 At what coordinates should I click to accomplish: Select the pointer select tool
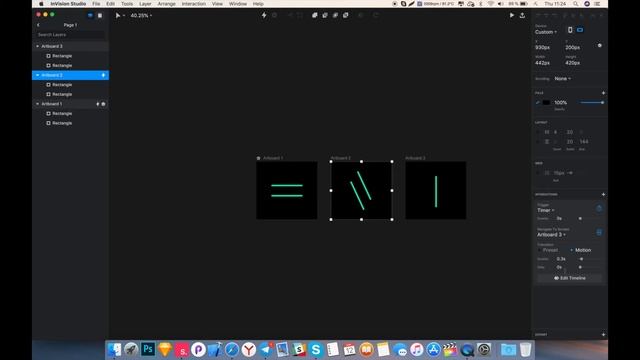point(118,16)
